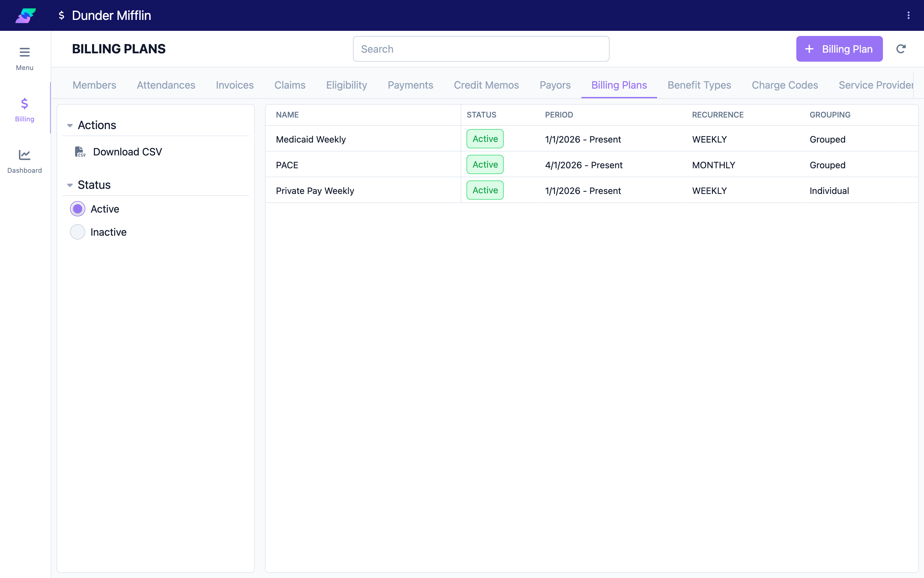Open the PACE billing plan

point(591,165)
